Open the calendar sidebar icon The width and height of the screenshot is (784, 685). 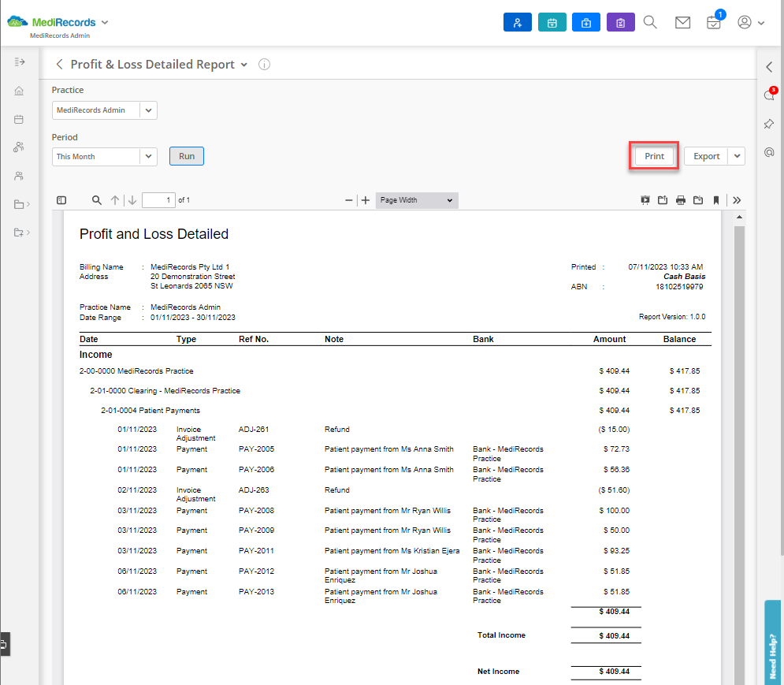point(19,119)
